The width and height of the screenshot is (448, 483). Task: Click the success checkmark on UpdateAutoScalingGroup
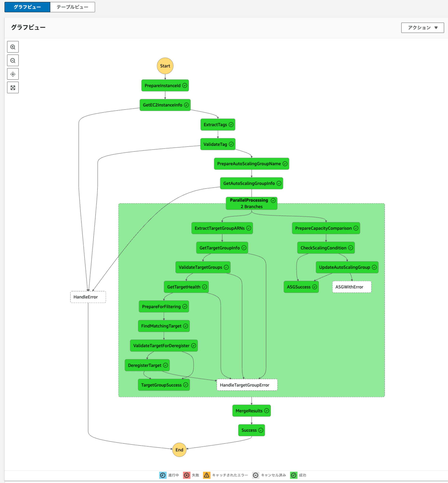click(x=374, y=267)
